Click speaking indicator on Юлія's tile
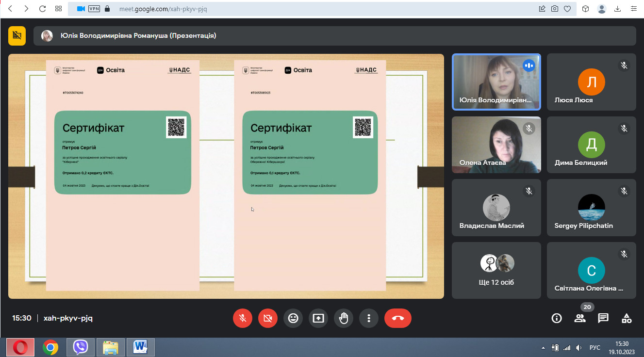This screenshot has height=357, width=644. click(x=529, y=65)
